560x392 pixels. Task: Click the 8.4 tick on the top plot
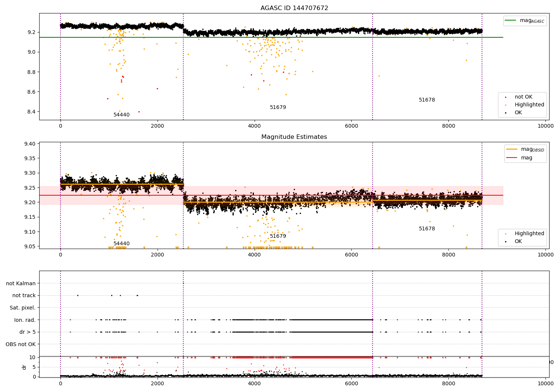click(x=32, y=112)
